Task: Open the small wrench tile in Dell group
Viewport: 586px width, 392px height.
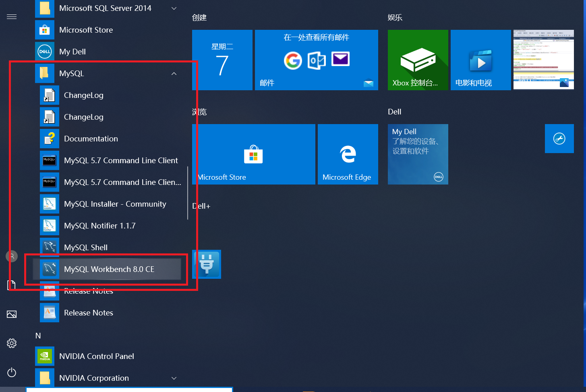Action: 559,139
